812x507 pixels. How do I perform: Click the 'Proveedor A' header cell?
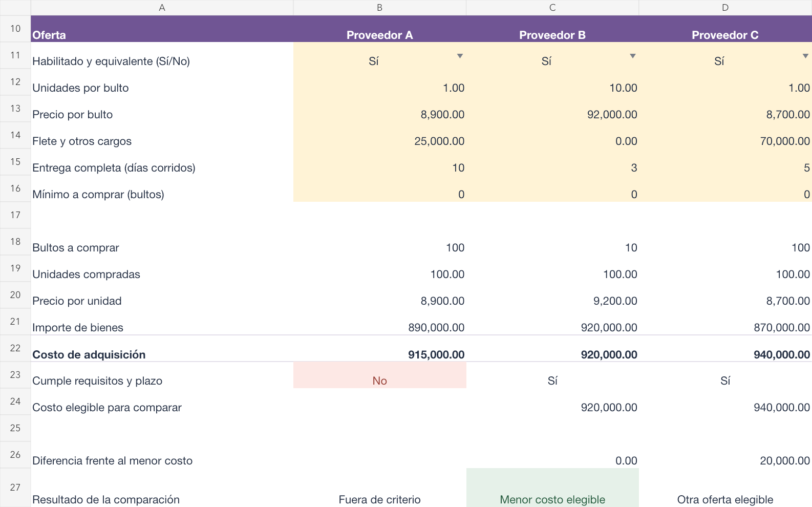[380, 29]
